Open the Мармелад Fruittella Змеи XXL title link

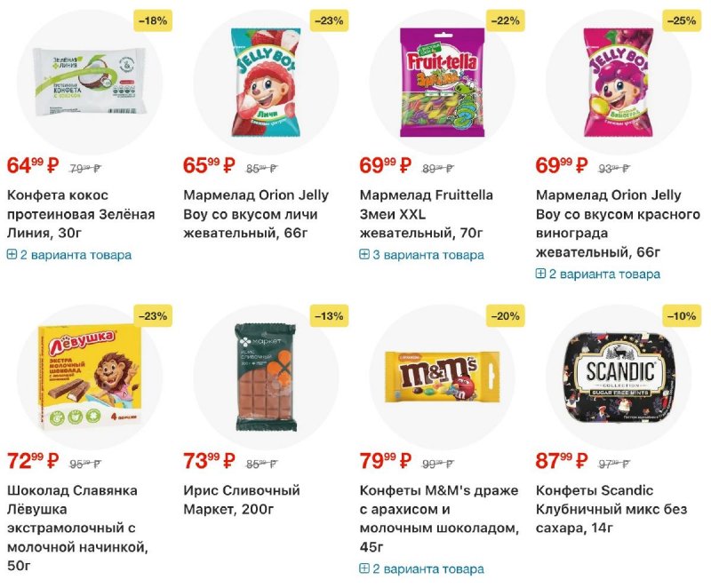tap(426, 214)
